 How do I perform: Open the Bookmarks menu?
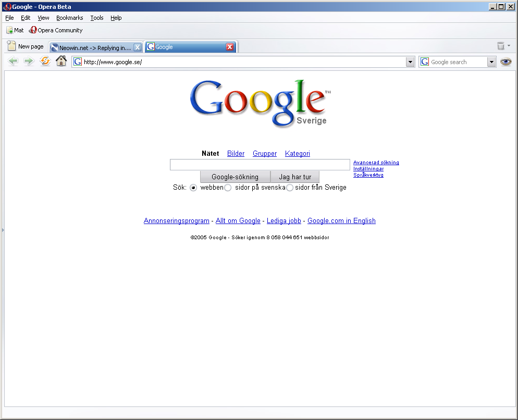pyautogui.click(x=69, y=18)
